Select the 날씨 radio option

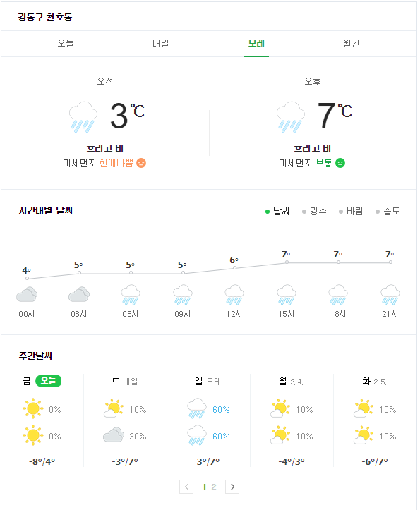[277, 212]
